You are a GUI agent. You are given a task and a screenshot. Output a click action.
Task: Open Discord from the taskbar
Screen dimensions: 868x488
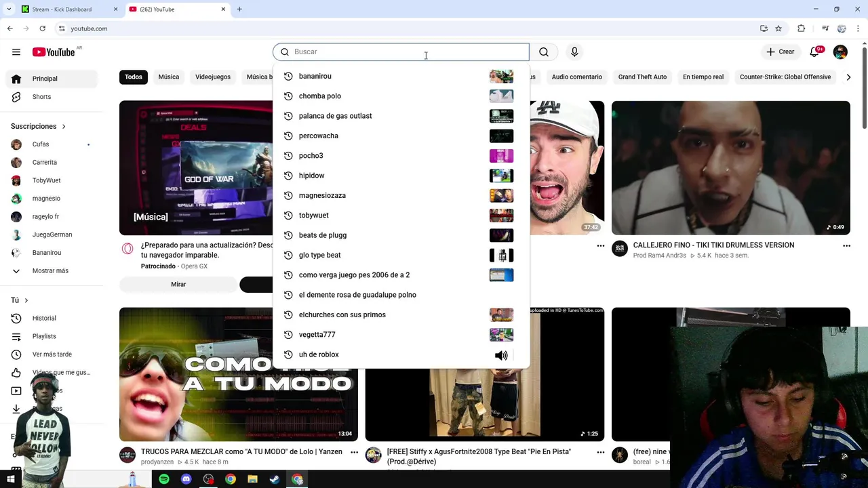[186, 479]
